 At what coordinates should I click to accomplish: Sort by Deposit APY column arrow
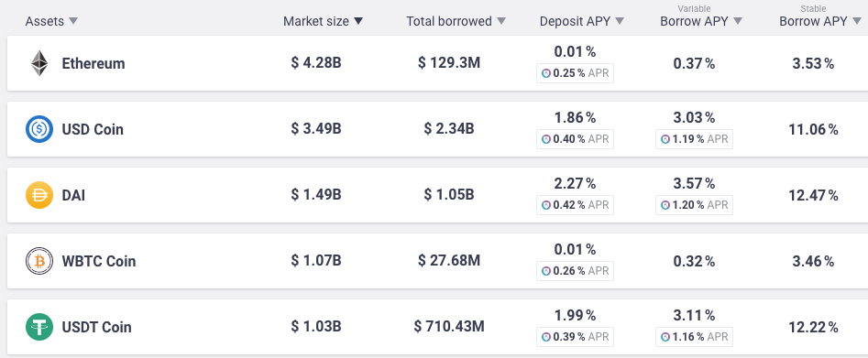(620, 21)
